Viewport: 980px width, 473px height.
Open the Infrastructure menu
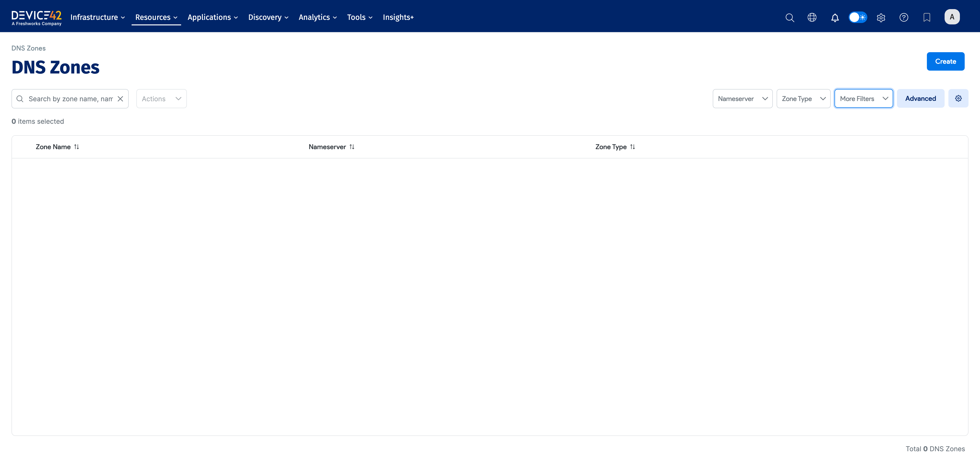click(x=98, y=17)
